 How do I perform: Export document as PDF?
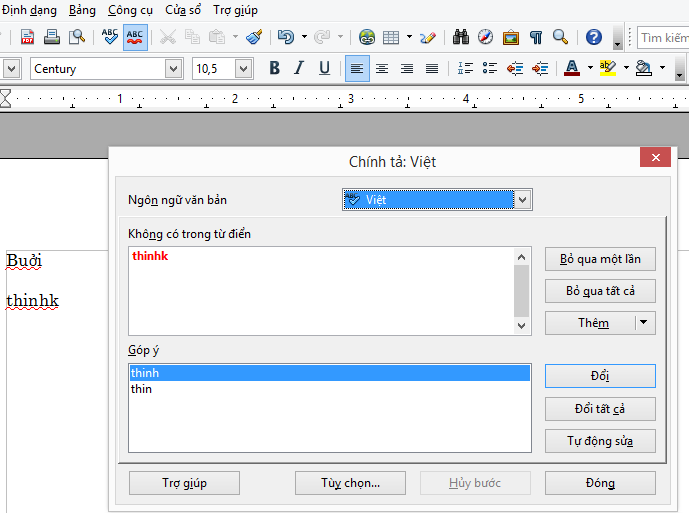click(27, 37)
